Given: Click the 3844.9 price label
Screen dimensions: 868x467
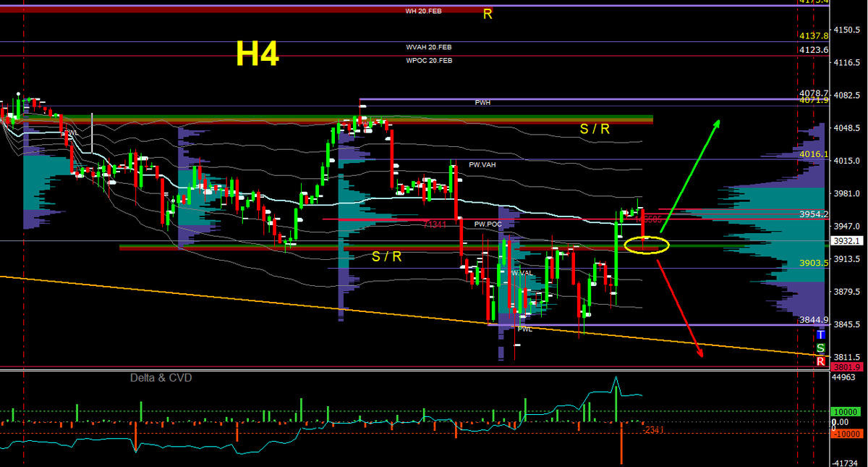Looking at the screenshot, I should (814, 319).
